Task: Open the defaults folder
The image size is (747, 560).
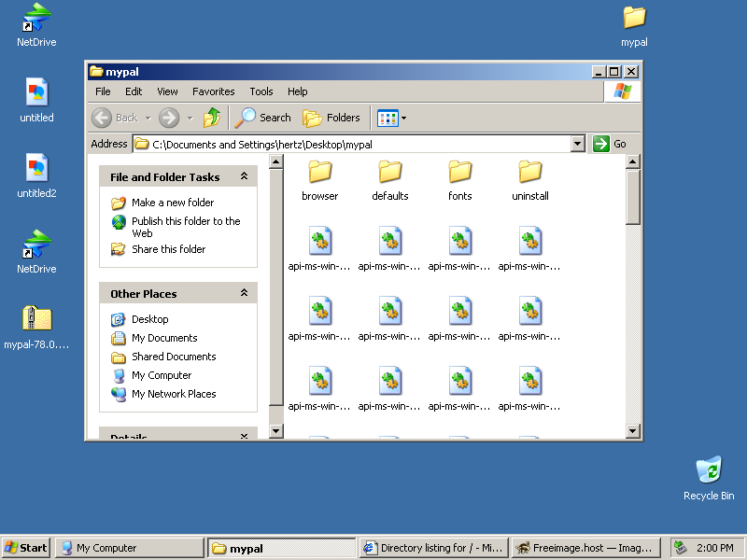Action: tap(389, 180)
